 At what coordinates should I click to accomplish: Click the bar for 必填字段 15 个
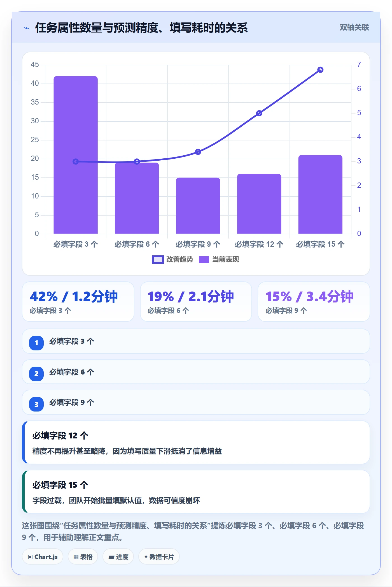click(320, 195)
